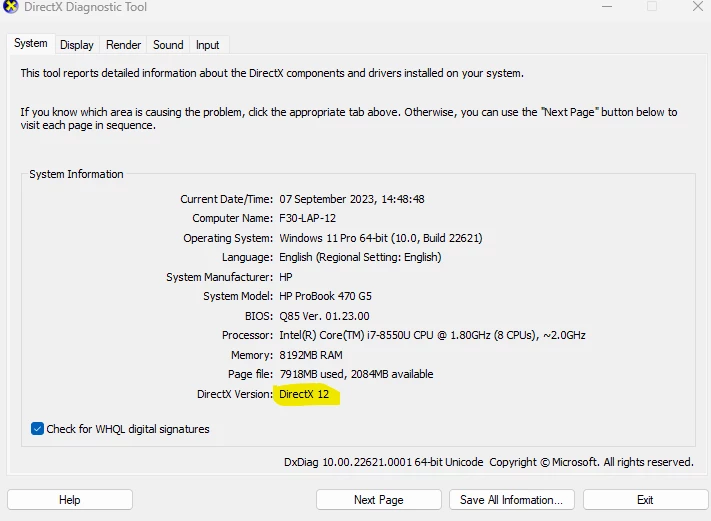The image size is (711, 521).
Task: Click the DirectX Diagnostic Tool title icon
Action: [10, 7]
